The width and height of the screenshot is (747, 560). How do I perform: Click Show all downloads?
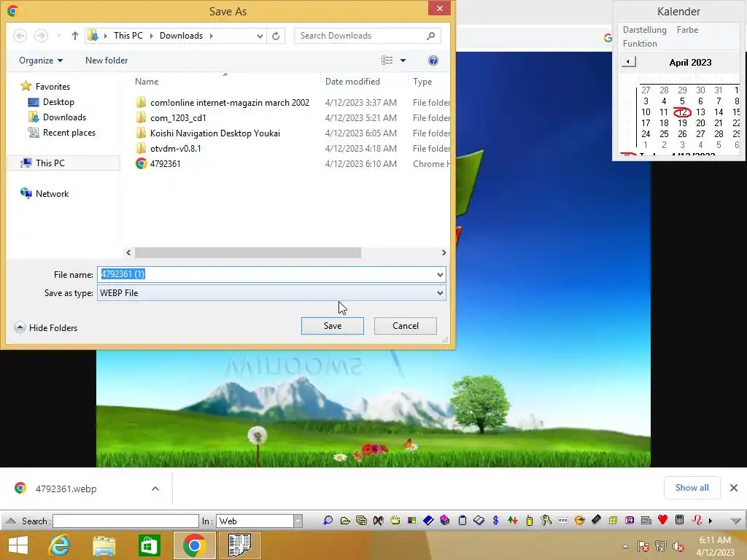pos(692,488)
